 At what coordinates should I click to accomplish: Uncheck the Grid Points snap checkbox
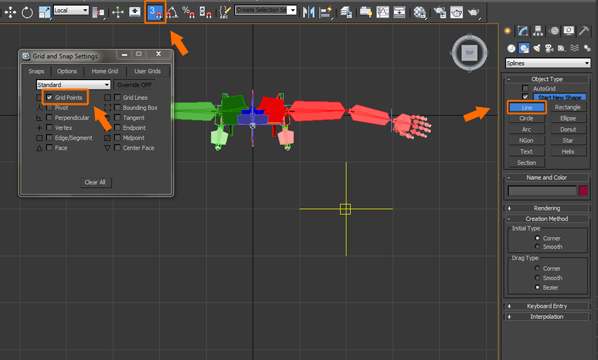[49, 97]
